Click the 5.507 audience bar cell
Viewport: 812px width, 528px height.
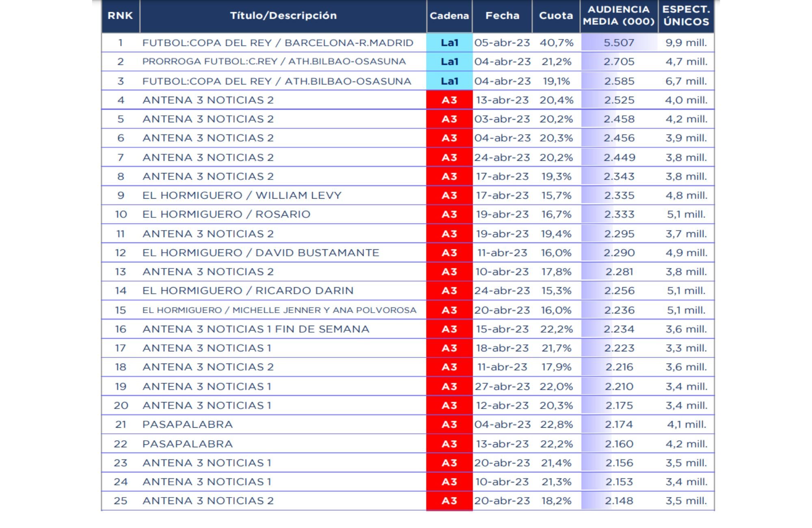click(x=619, y=43)
